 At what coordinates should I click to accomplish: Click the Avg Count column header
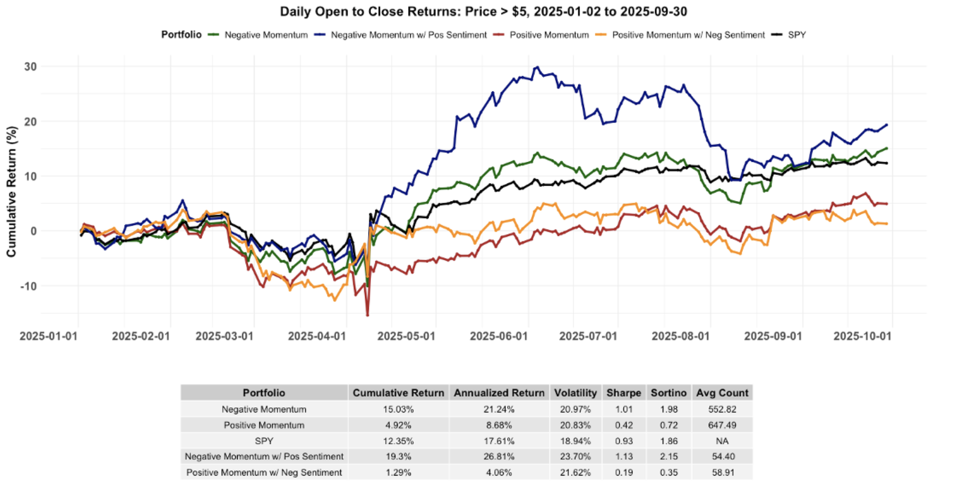coord(722,392)
